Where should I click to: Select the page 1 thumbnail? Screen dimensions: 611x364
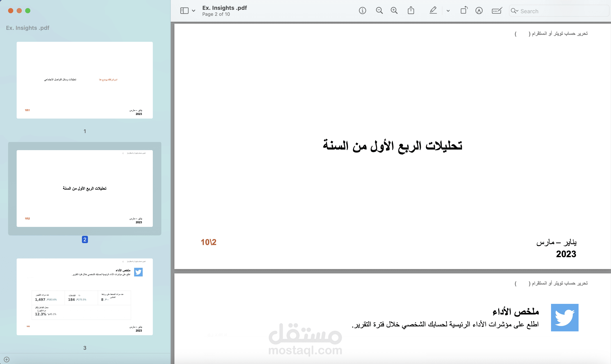pyautogui.click(x=85, y=80)
